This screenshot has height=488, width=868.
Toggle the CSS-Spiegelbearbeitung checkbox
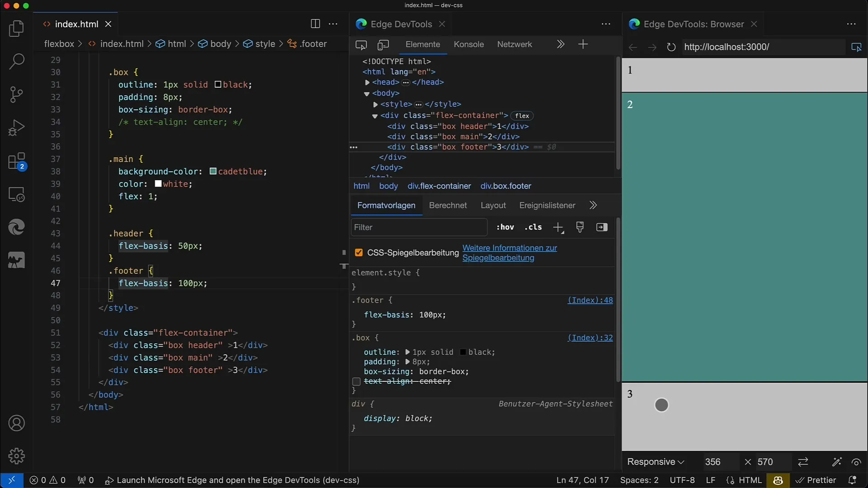tap(359, 252)
